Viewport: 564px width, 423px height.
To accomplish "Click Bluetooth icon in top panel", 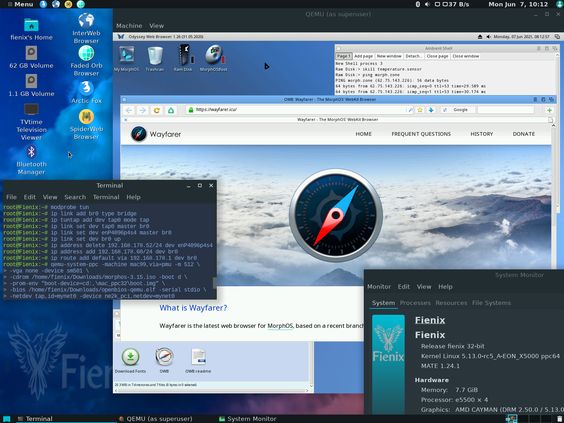I will click(x=418, y=4).
